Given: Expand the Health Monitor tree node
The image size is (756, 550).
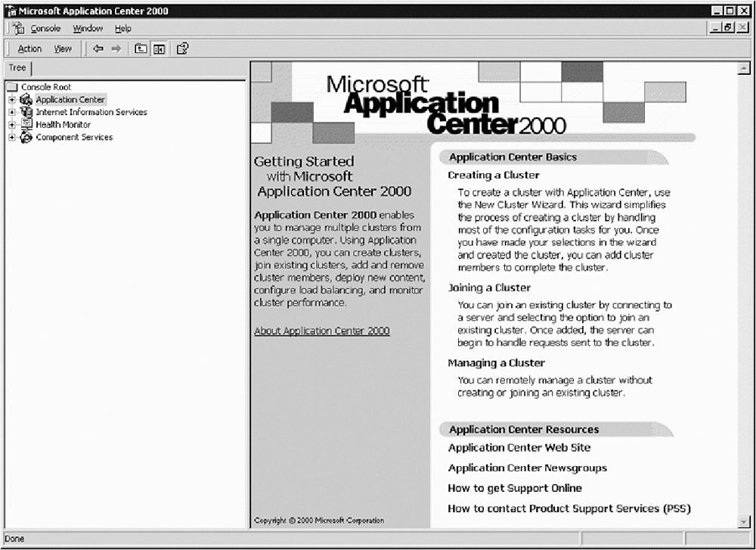Looking at the screenshot, I should pos(12,125).
